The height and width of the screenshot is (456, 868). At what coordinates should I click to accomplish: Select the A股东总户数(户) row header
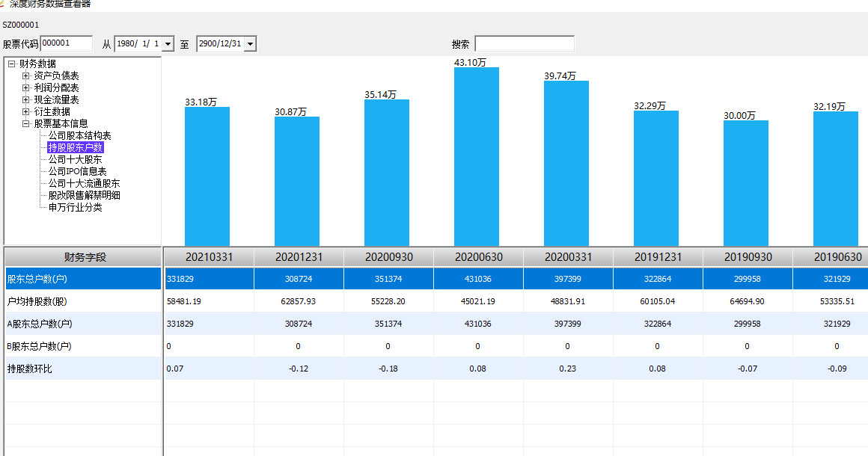click(84, 324)
